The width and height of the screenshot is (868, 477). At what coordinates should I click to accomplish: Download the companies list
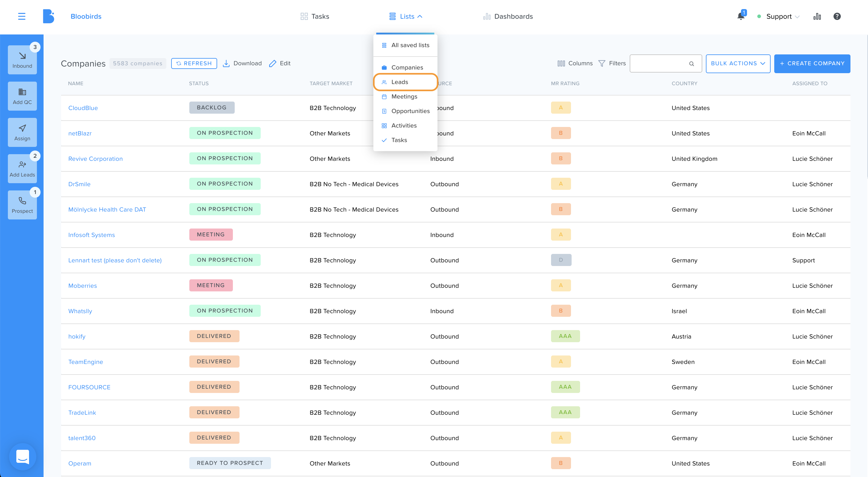pyautogui.click(x=242, y=63)
